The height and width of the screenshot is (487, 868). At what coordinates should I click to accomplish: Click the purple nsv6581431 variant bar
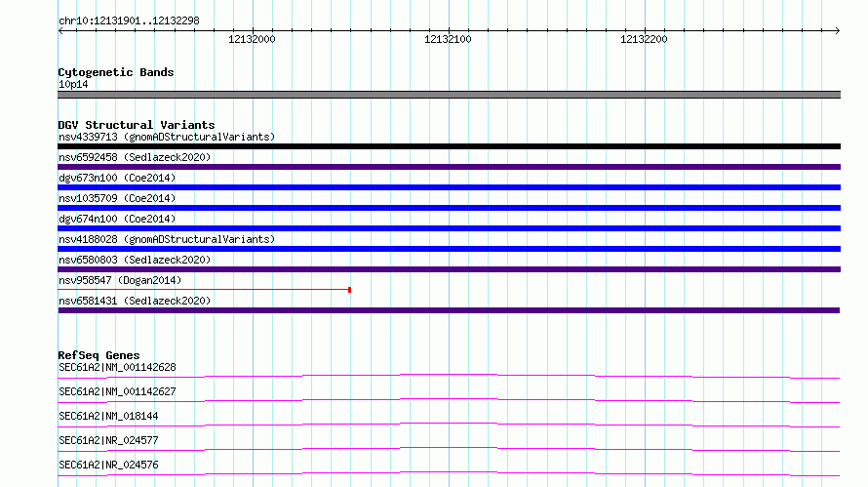coord(449,310)
